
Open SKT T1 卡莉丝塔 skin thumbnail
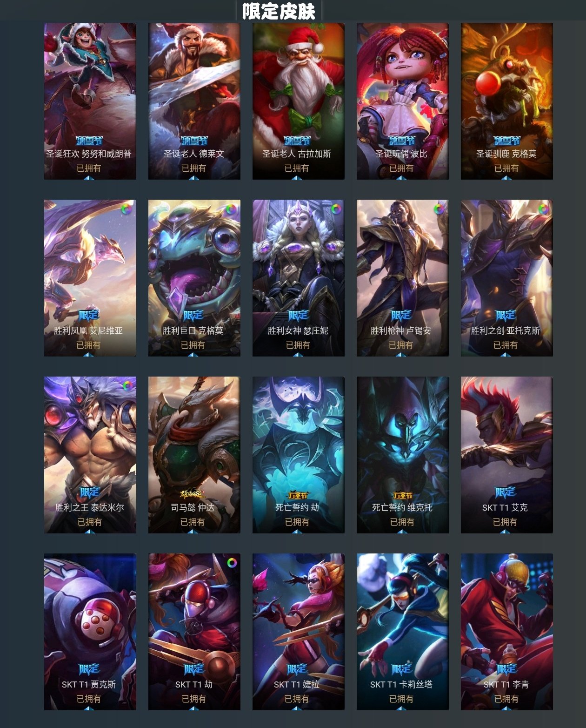[x=403, y=632]
